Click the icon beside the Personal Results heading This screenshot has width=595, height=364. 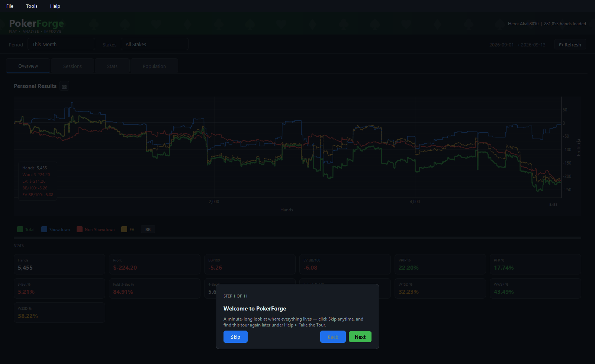(64, 86)
